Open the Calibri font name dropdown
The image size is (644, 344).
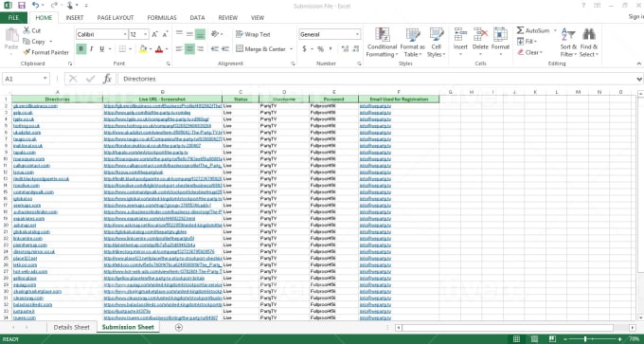(x=125, y=34)
